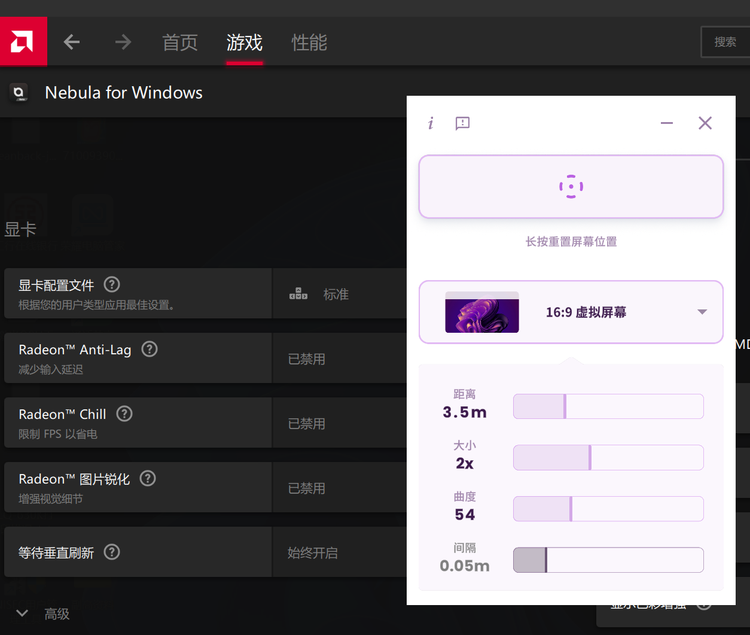Click the Nebula for Windows app icon
Screen dimensions: 750x635
(19, 92)
